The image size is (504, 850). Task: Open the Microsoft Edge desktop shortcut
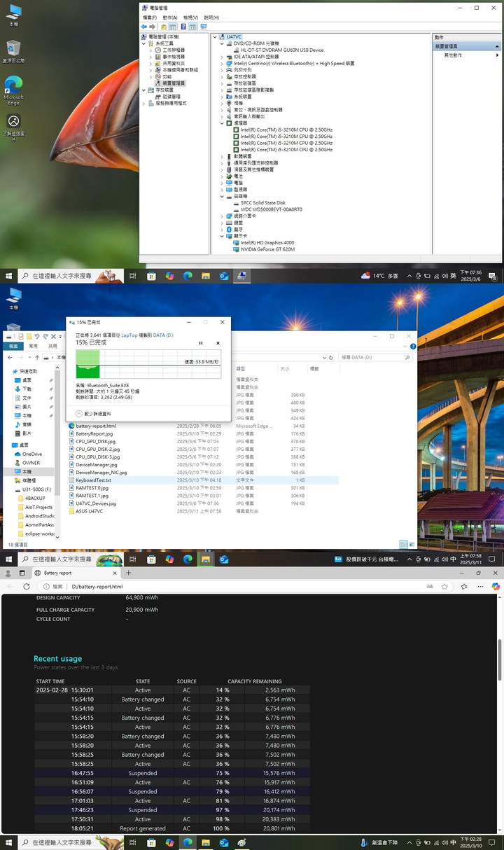click(13, 90)
